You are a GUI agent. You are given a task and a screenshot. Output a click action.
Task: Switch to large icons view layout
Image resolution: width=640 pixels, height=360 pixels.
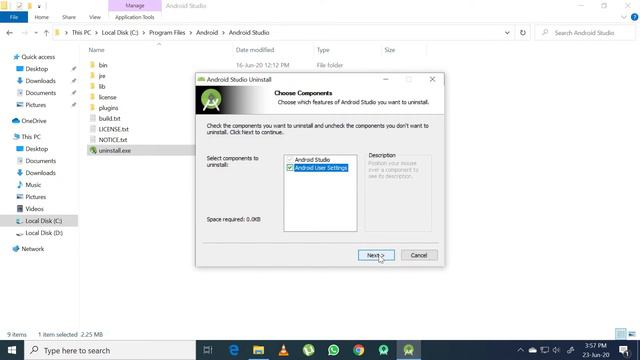(x=632, y=333)
